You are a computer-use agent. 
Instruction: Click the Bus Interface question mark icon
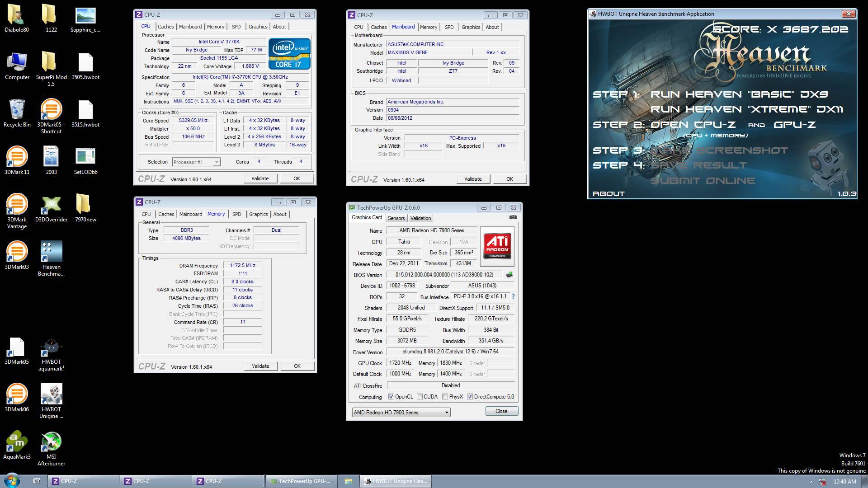point(513,296)
